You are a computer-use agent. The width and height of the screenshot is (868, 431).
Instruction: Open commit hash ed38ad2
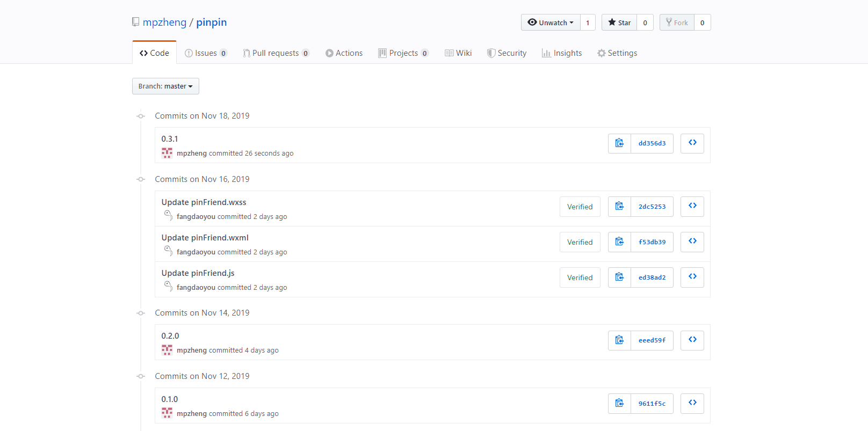pos(652,277)
